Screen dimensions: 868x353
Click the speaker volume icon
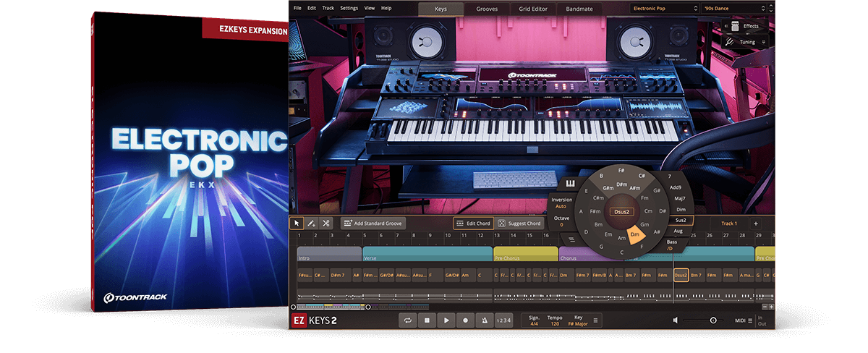676,320
